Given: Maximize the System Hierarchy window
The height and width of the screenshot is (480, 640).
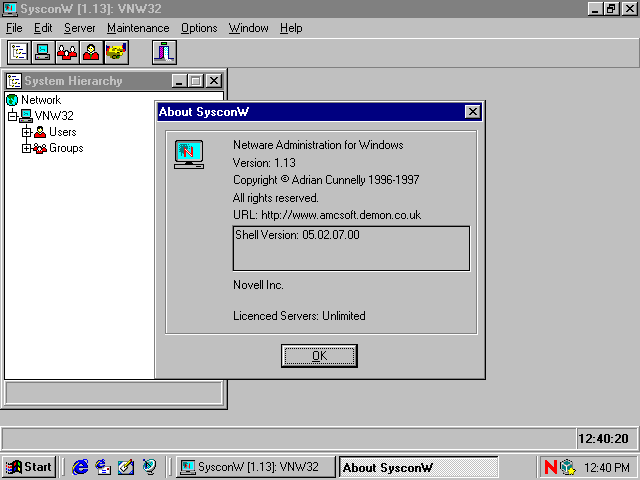Looking at the screenshot, I should click(x=196, y=81).
